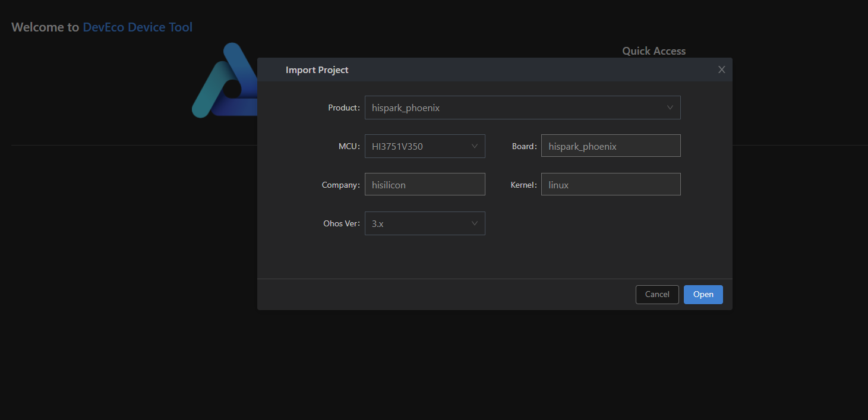Screen dimensions: 868x420
Task: Click into the Company field containing hisilicon
Action: click(424, 185)
